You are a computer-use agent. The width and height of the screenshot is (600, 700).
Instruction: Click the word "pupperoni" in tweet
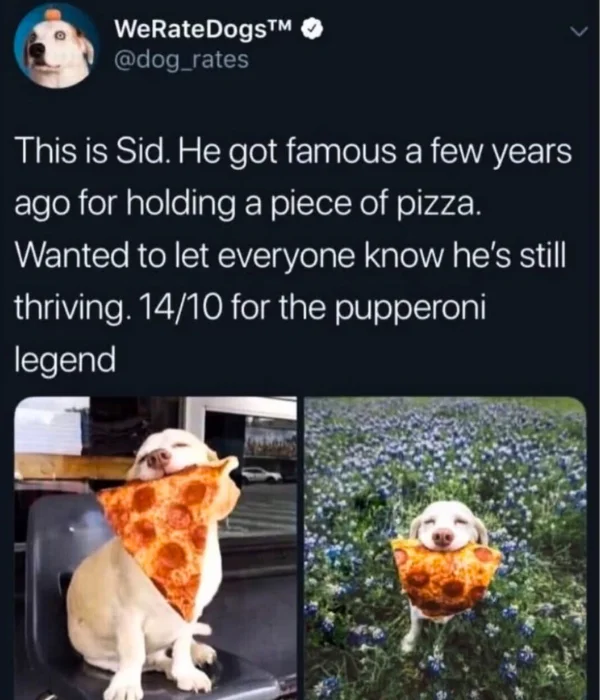point(410,310)
